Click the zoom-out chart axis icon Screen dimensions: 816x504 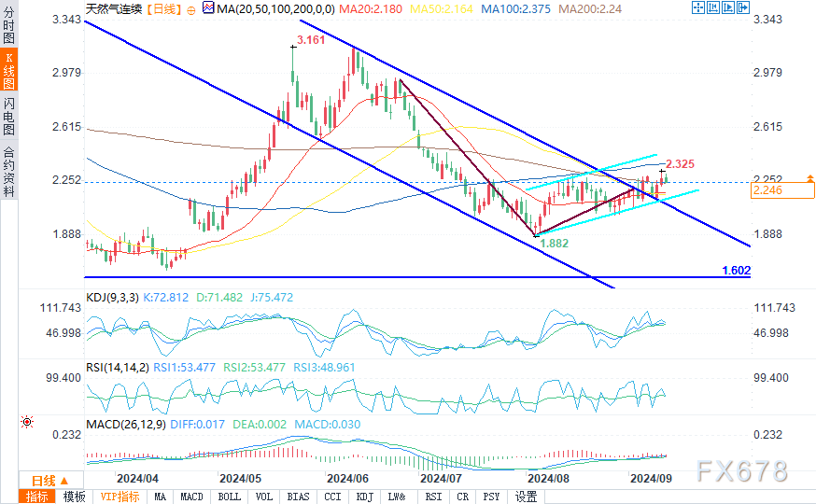[x=713, y=7]
